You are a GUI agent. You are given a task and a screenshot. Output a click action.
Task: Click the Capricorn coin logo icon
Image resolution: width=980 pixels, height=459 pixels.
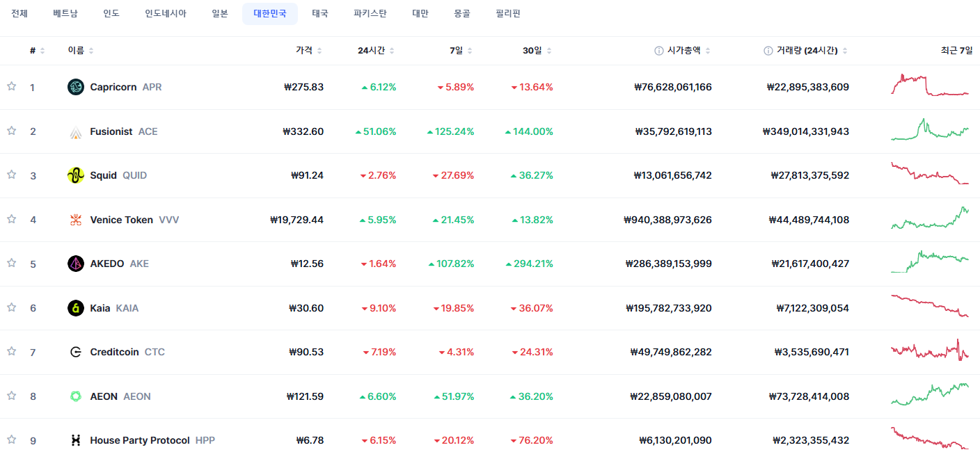tap(76, 87)
